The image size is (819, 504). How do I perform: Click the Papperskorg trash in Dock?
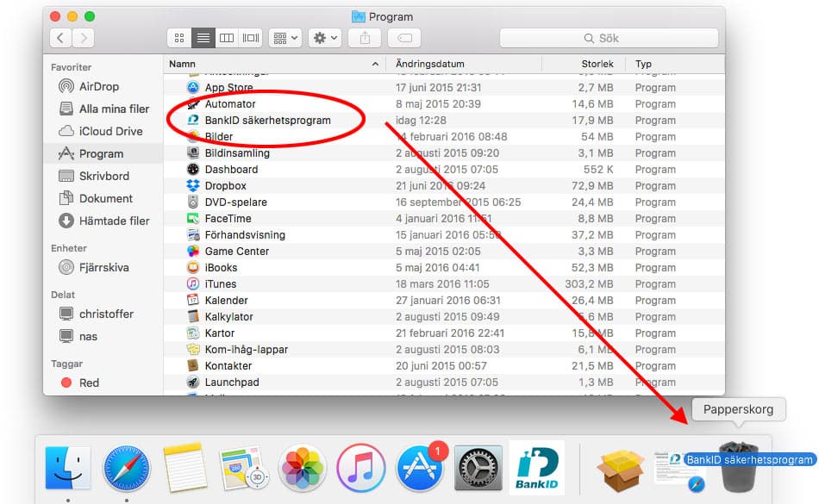tap(739, 468)
